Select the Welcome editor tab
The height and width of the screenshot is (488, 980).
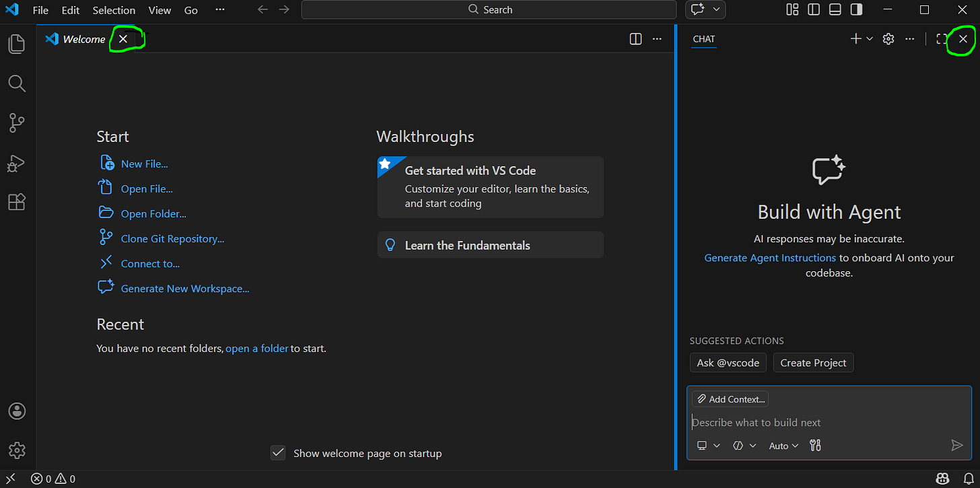point(84,39)
